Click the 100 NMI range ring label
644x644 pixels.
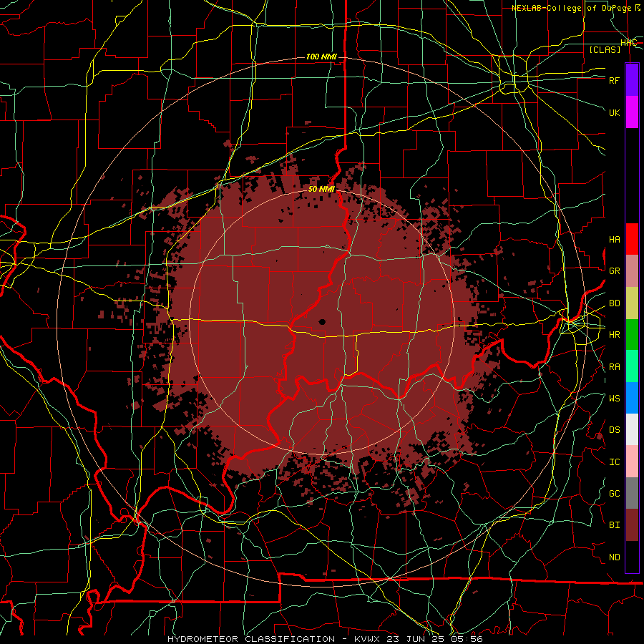tap(321, 57)
